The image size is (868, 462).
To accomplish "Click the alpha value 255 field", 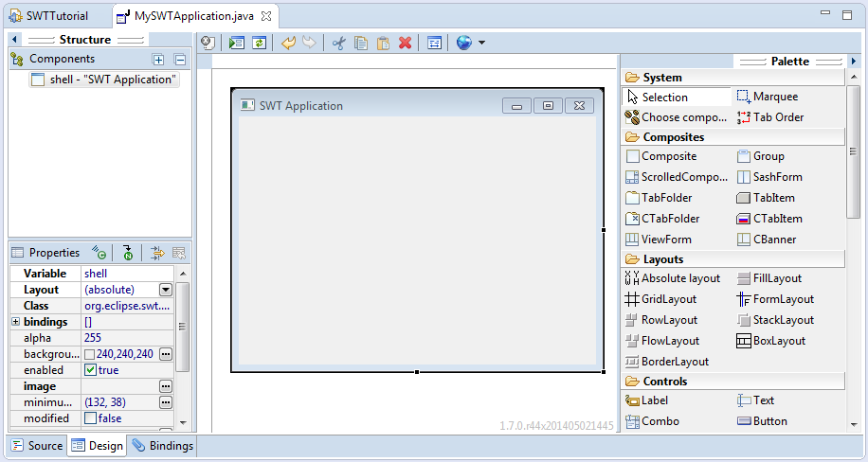I will pyautogui.click(x=127, y=338).
